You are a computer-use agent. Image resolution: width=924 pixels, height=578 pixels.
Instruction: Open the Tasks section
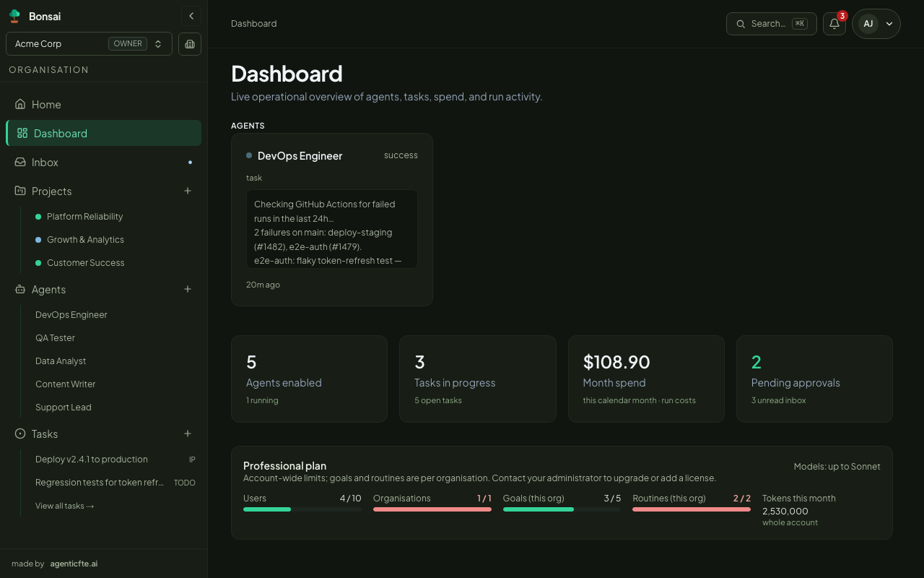(45, 433)
